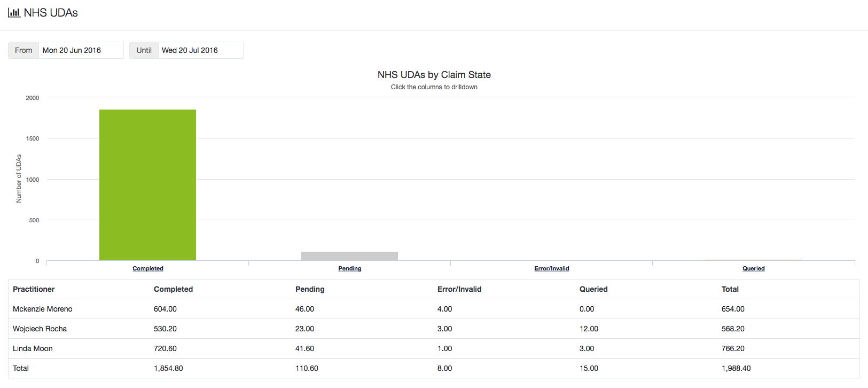Click the bar chart icon beside NHS UDAs
868x388 pixels.
click(14, 12)
